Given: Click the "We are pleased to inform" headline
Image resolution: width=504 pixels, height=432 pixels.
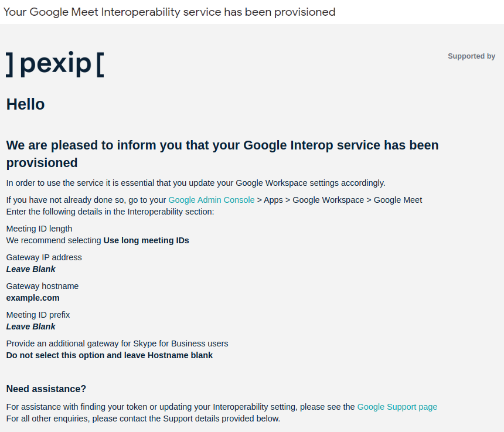Looking at the screenshot, I should coord(222,154).
